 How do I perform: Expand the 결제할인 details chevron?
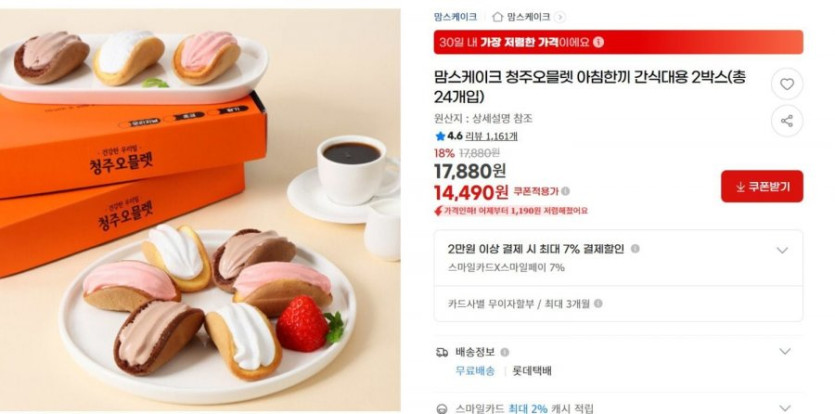[782, 250]
